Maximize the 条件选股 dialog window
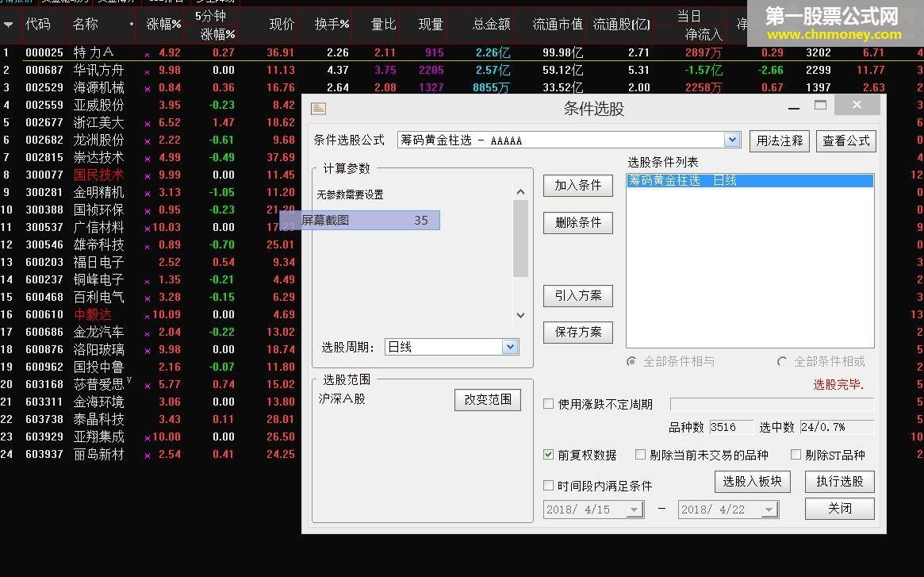 pos(819,106)
